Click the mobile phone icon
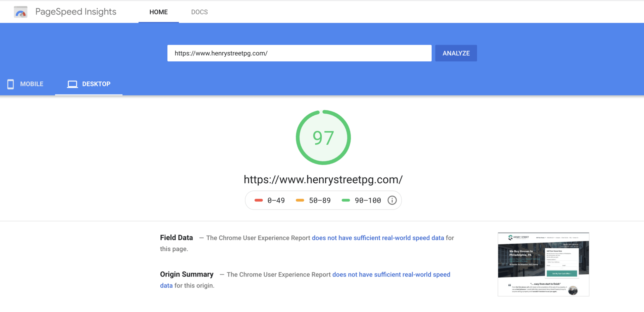644x312 pixels. pyautogui.click(x=11, y=84)
